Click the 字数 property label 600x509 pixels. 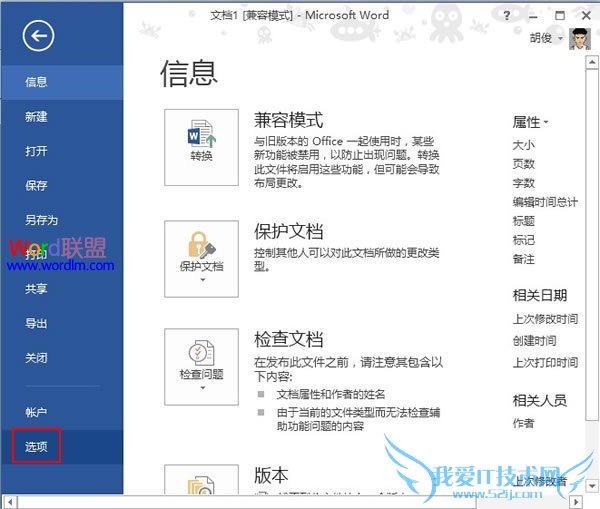point(524,183)
